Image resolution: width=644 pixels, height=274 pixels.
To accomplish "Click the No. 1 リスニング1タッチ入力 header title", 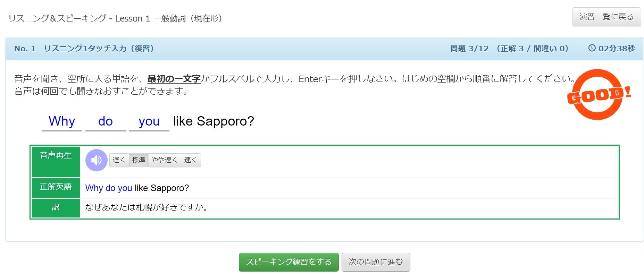I will click(84, 49).
